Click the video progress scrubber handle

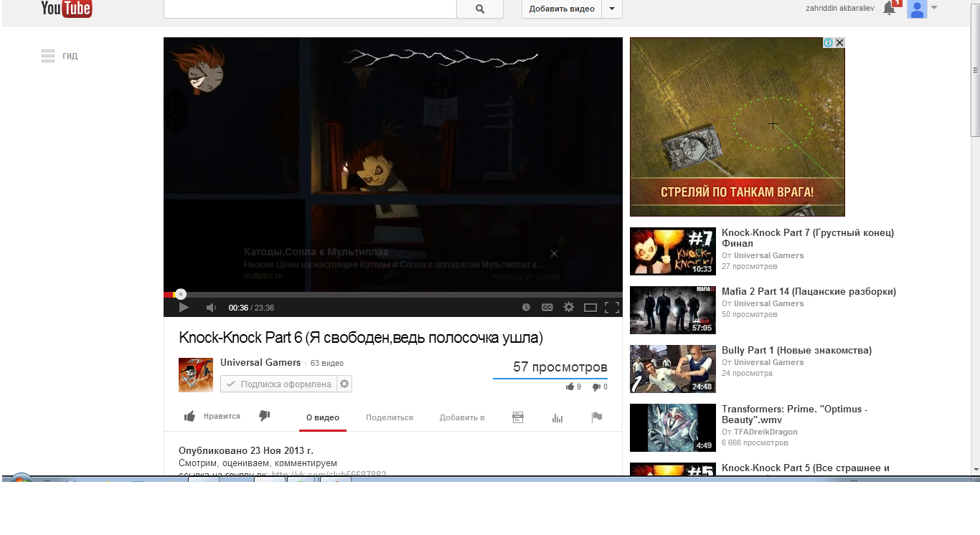click(181, 294)
